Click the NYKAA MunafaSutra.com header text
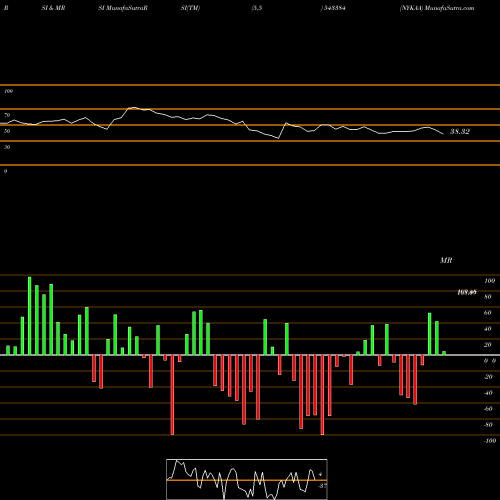500x500 pixels. 437,8
